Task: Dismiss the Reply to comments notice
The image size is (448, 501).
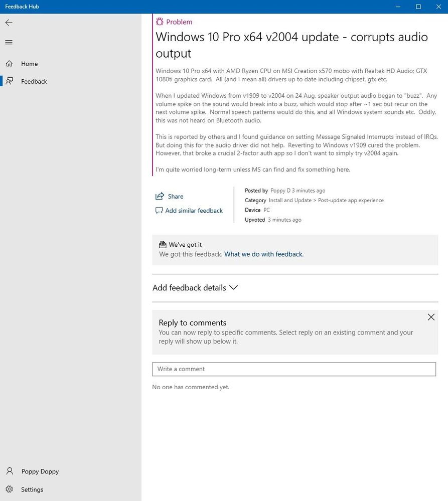Action: [431, 317]
